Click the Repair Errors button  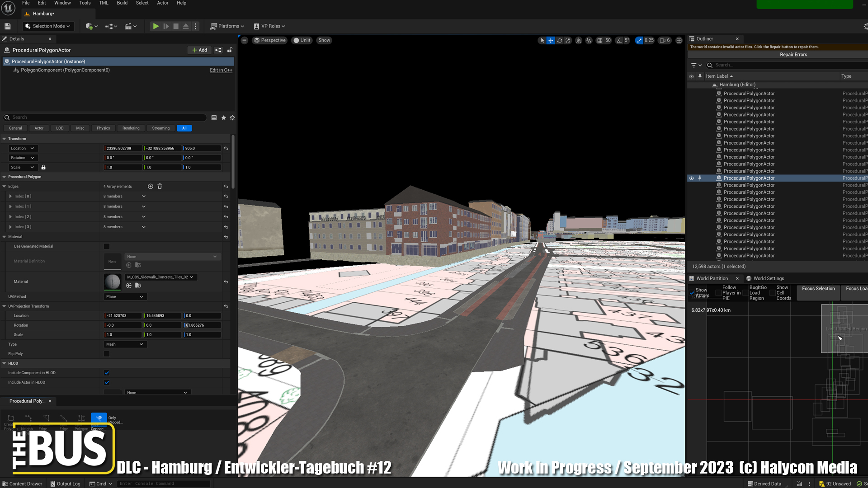793,55
